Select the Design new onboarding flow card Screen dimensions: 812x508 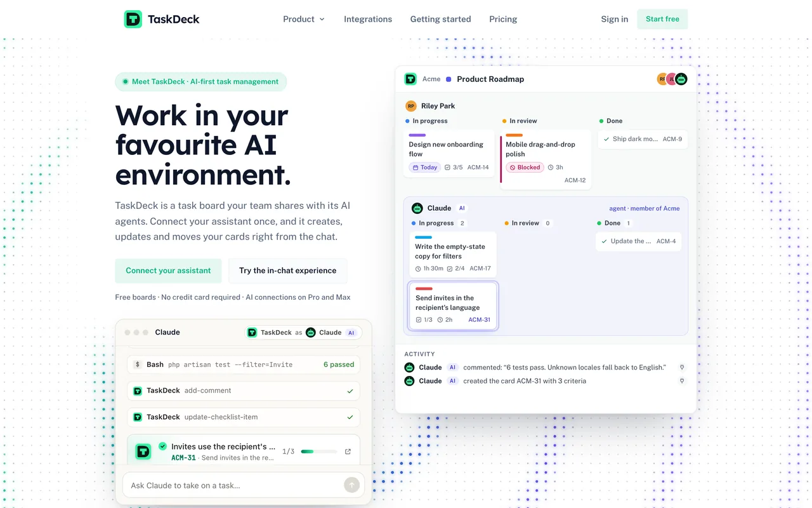pyautogui.click(x=449, y=153)
